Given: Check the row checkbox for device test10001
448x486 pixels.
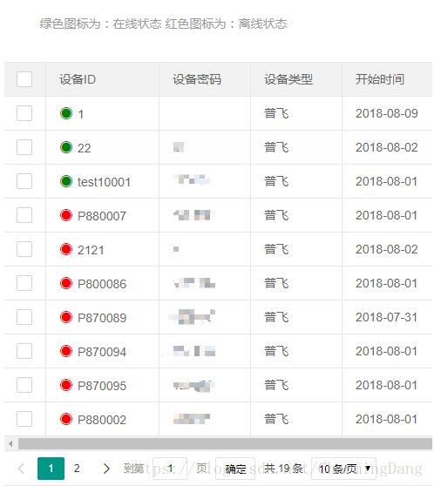Looking at the screenshot, I should tap(24, 181).
